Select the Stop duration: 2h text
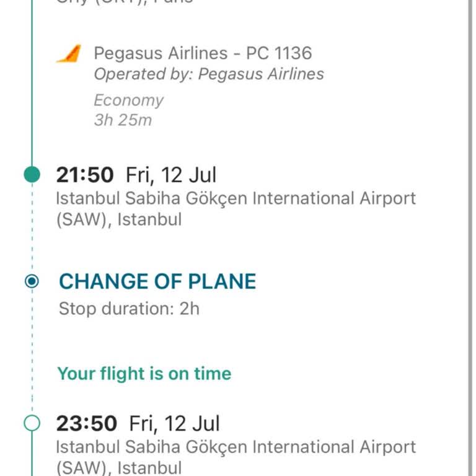 pos(129,309)
